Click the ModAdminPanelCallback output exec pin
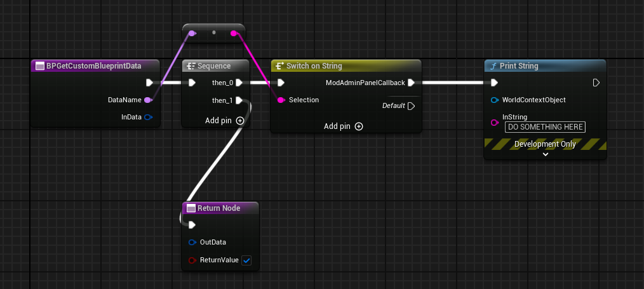This screenshot has height=289, width=644. [x=411, y=83]
